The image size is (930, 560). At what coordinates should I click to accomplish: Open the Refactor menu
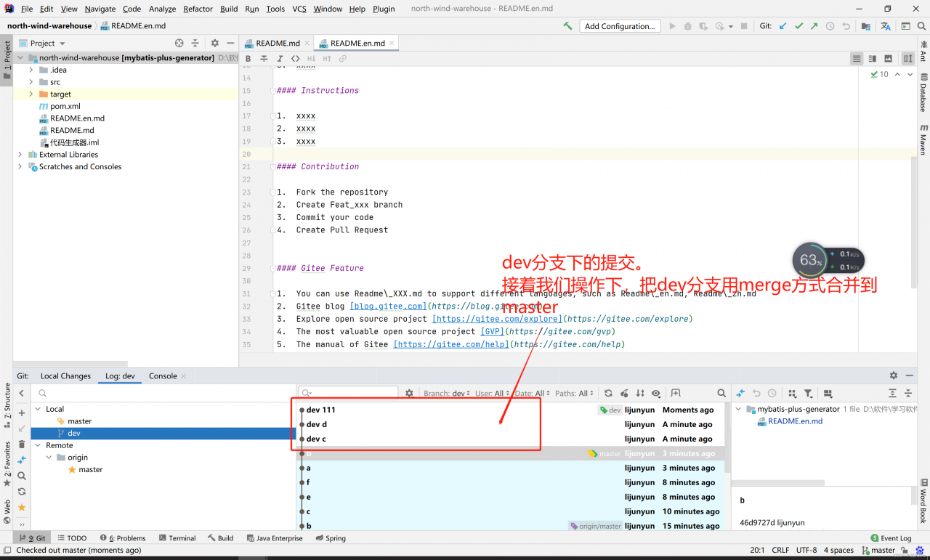(198, 9)
